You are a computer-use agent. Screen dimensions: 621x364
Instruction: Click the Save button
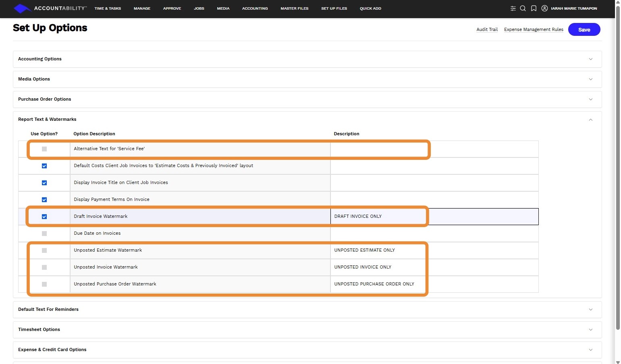point(584,29)
